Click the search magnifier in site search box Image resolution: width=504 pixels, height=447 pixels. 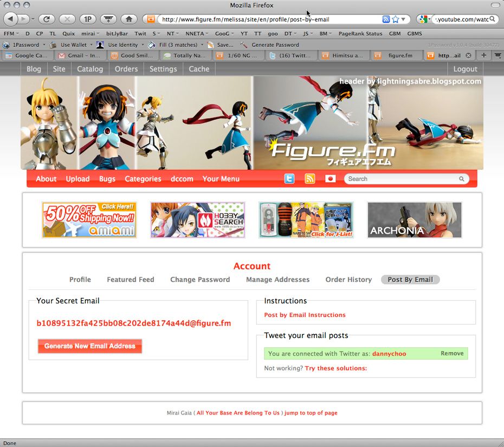462,179
